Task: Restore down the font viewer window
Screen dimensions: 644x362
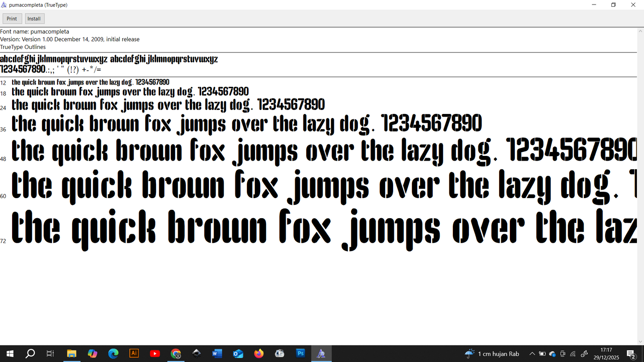Action: coord(614,5)
